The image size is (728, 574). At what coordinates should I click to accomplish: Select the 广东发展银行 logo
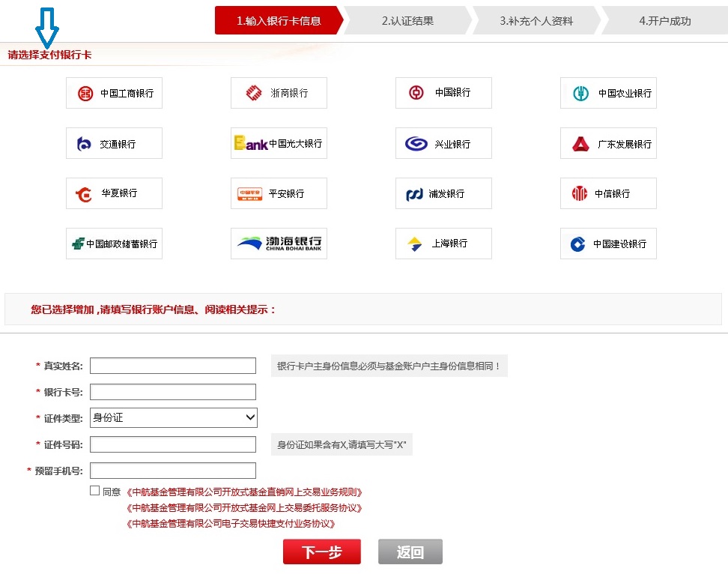pos(609,143)
